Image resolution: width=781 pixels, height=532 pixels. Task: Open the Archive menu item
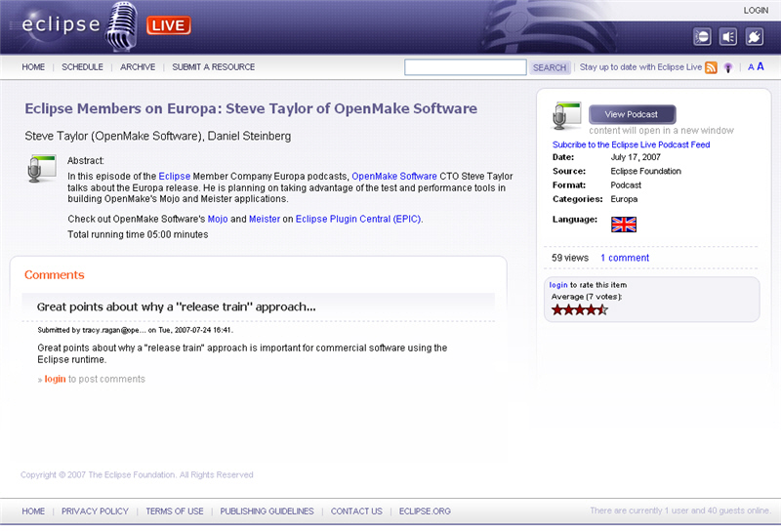(x=138, y=67)
